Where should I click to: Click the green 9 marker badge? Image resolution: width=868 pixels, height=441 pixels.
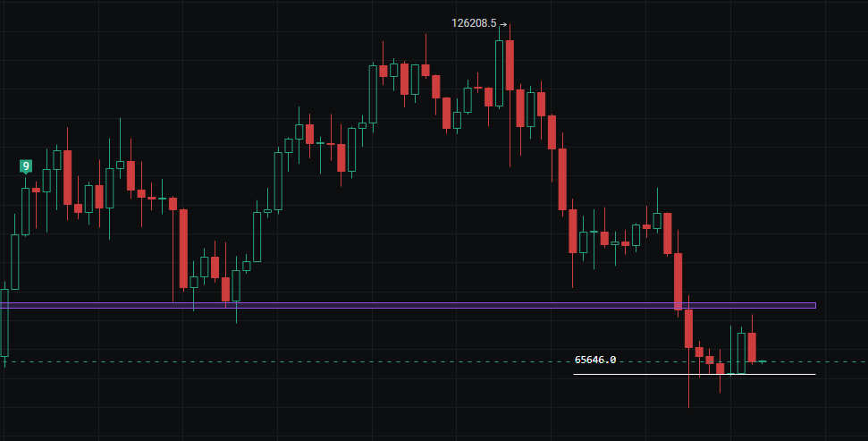[x=25, y=166]
